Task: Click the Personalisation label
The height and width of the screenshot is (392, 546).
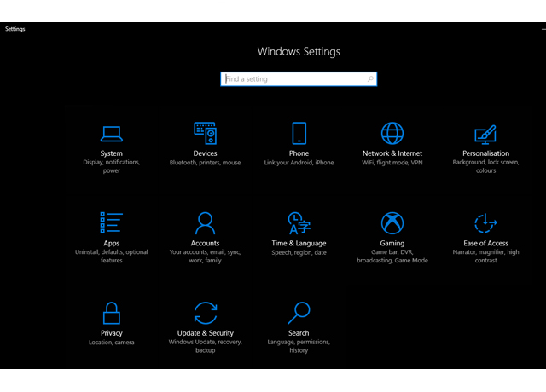Action: click(x=485, y=153)
